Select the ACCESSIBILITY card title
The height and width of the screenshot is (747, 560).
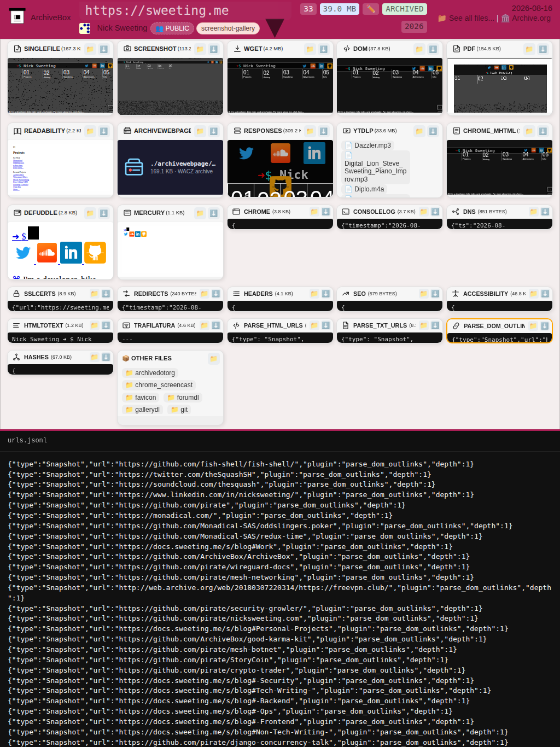point(486,294)
